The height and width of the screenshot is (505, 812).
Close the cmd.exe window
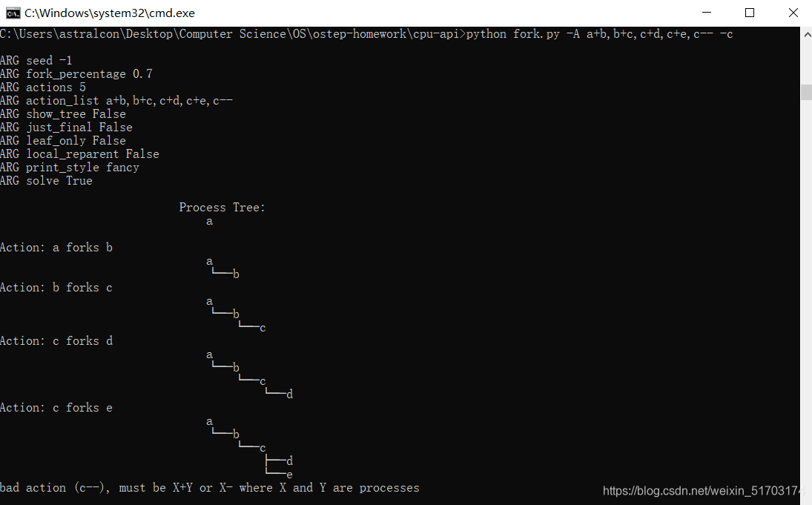coord(793,13)
